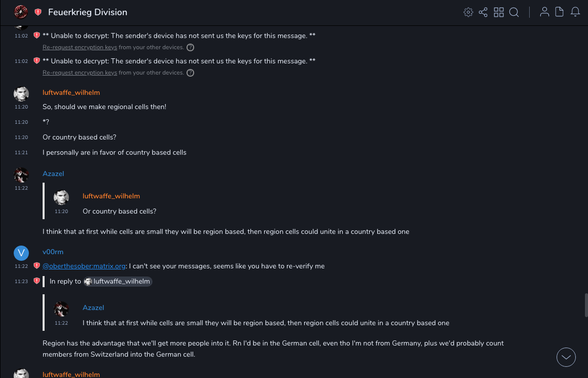This screenshot has width=588, height=378.
Task: Open the integrations grid icon
Action: [499, 12]
